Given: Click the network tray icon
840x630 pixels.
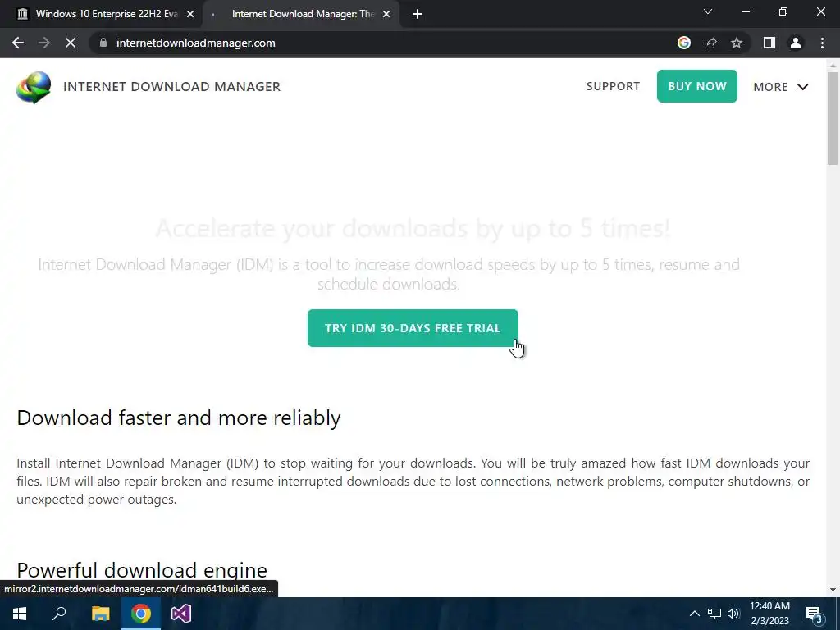Looking at the screenshot, I should pos(714,614).
